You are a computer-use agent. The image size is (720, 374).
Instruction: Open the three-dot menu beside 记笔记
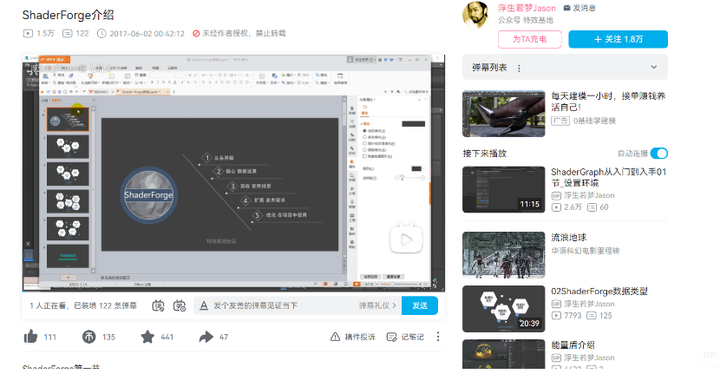[x=438, y=336]
